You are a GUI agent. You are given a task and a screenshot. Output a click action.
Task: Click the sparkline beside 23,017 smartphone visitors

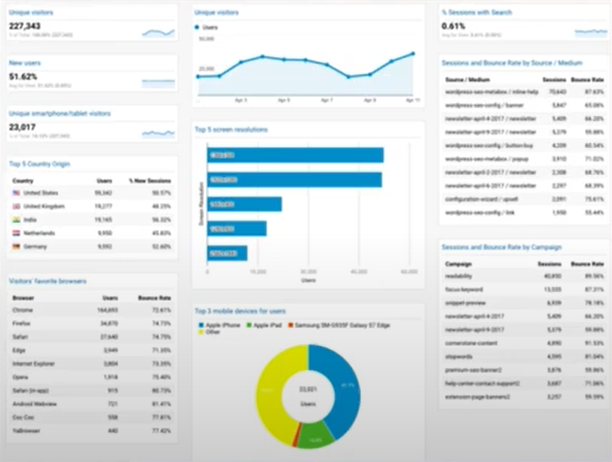[x=158, y=133]
